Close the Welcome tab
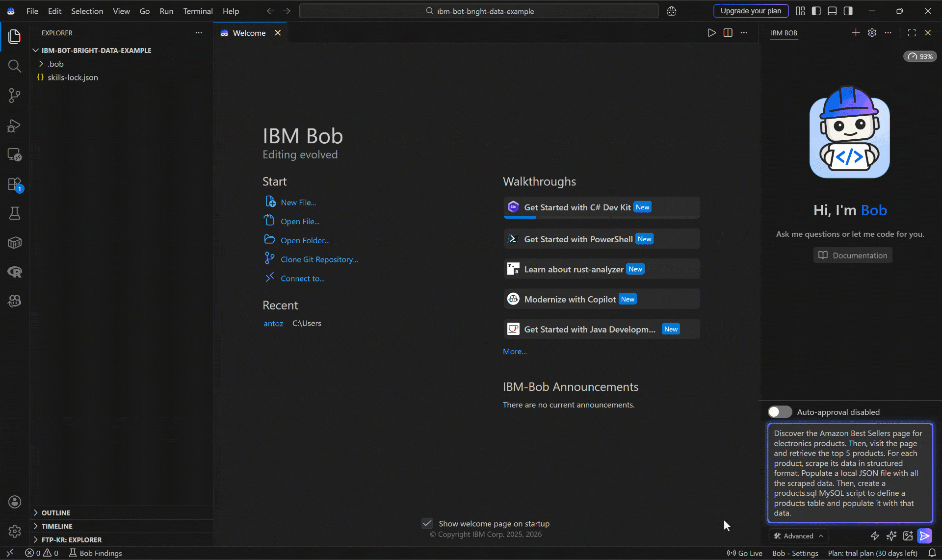Image resolution: width=942 pixels, height=560 pixels. click(x=278, y=33)
